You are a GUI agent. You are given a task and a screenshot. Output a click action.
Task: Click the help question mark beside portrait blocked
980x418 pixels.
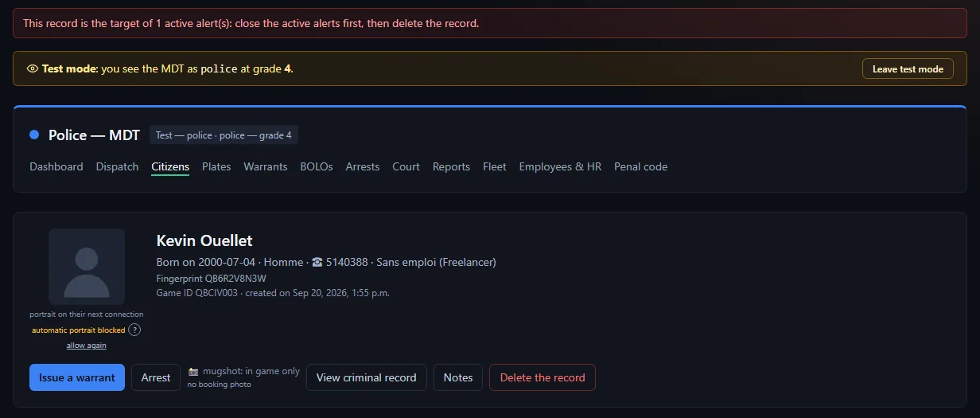coord(134,330)
